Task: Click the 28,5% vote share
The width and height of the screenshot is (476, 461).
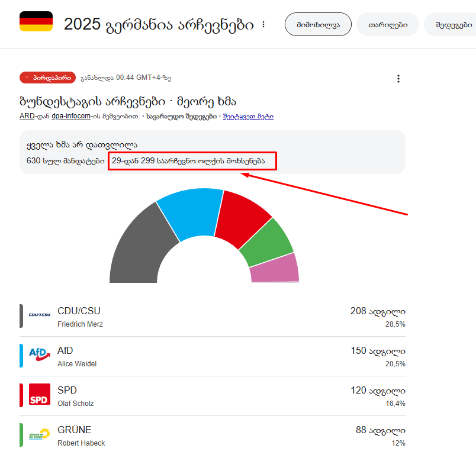Action: click(395, 324)
